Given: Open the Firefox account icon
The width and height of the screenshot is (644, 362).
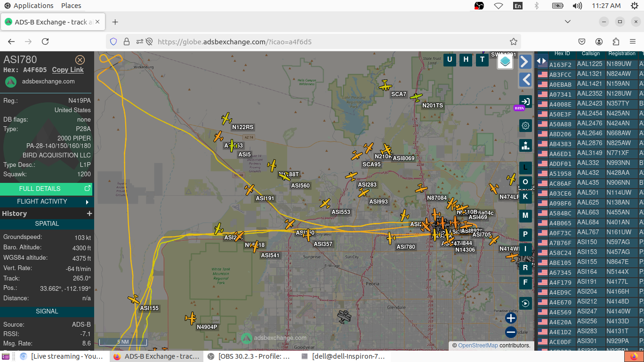Looking at the screenshot, I should coord(599,41).
